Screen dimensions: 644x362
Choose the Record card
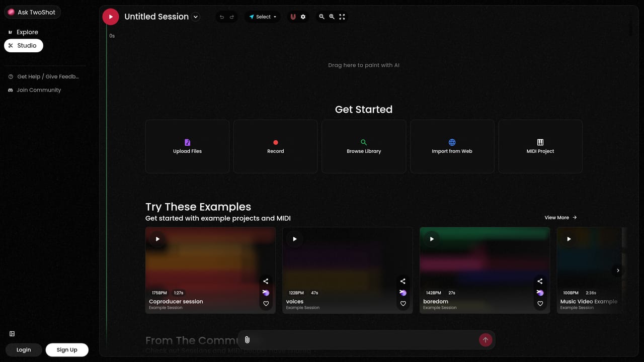[275, 146]
